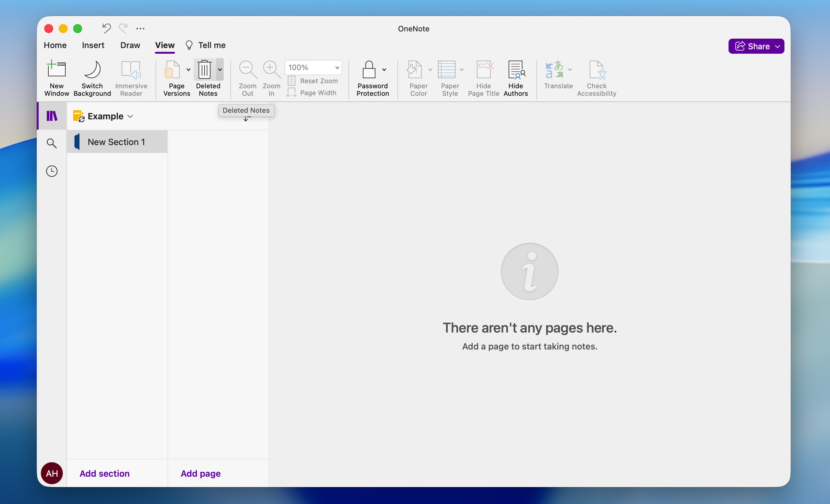Expand Paper Color dropdown arrow

click(x=430, y=70)
